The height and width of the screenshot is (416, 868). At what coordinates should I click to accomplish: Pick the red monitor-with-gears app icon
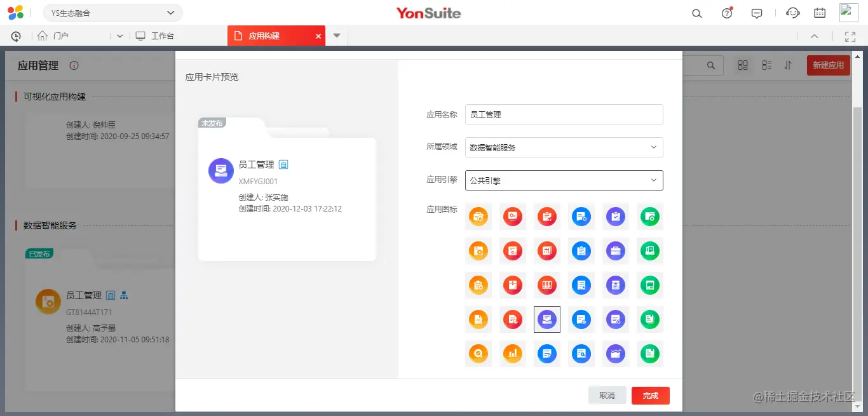tap(513, 217)
